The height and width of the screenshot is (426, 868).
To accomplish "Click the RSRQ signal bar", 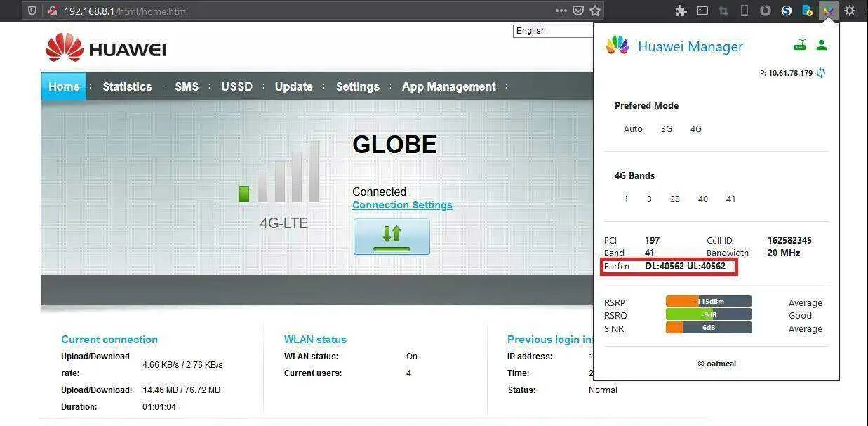I will point(709,314).
